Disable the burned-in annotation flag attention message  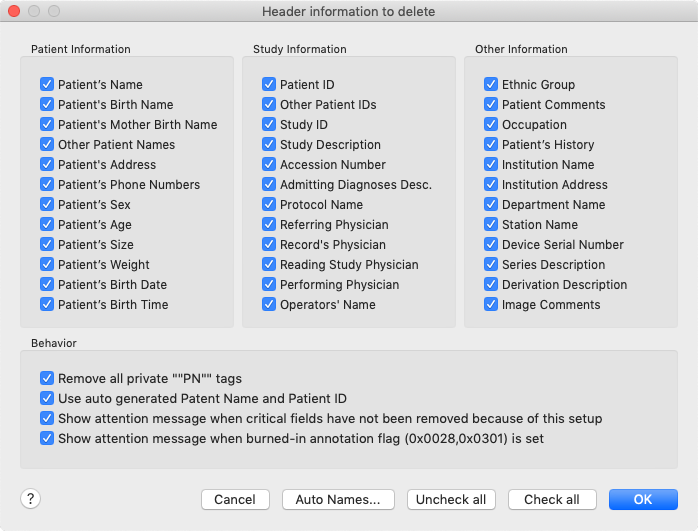tap(47, 439)
